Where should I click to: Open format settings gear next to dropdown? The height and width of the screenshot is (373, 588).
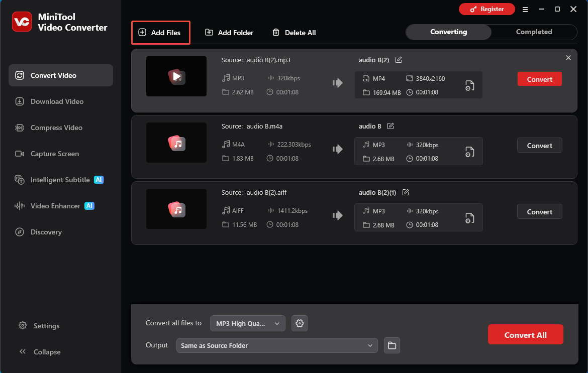pyautogui.click(x=300, y=324)
